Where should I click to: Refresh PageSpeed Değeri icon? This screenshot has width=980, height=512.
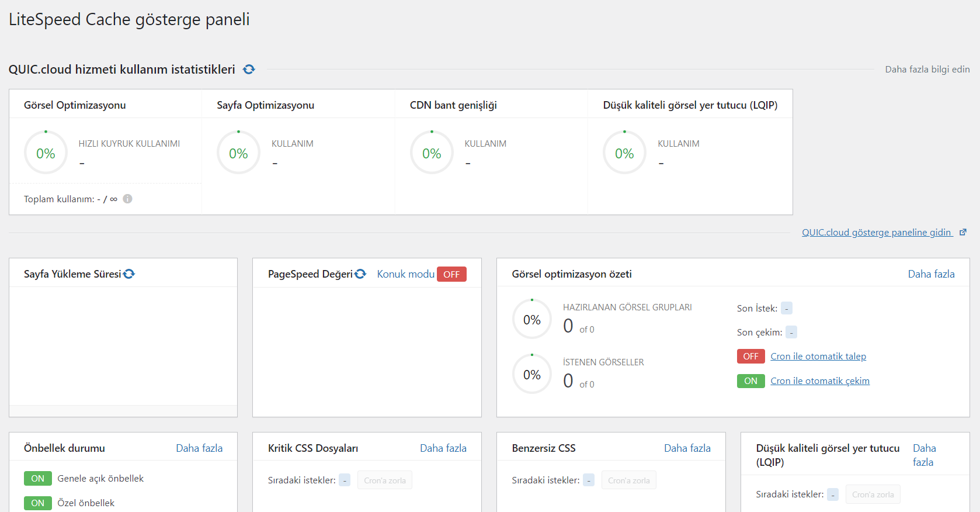click(360, 274)
